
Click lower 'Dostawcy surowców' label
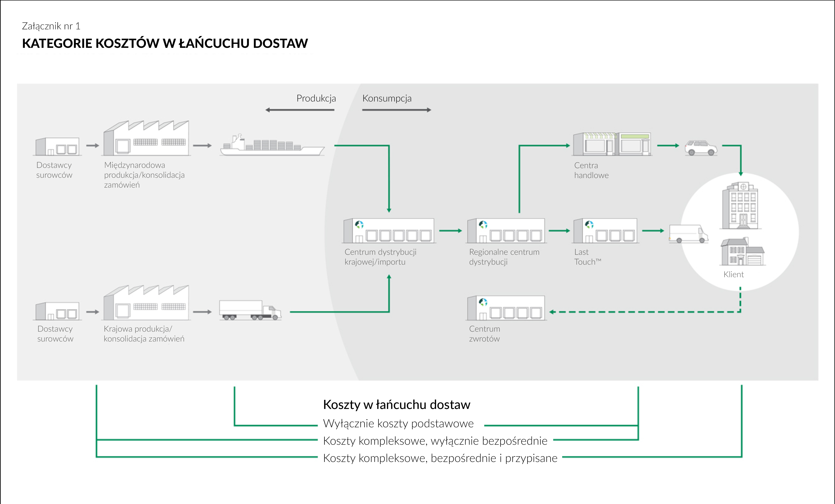[55, 333]
